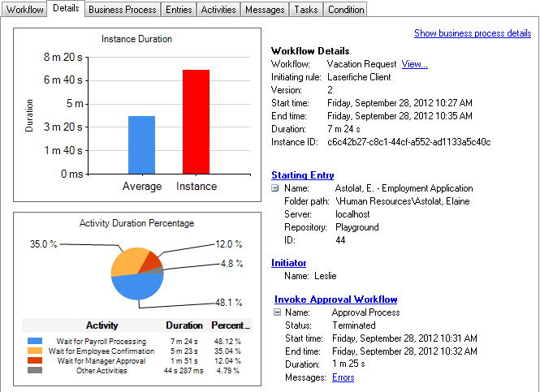Viewport: 540px width, 392px height.
Task: Collapse the Starting Entry name section
Action: pyautogui.click(x=275, y=188)
